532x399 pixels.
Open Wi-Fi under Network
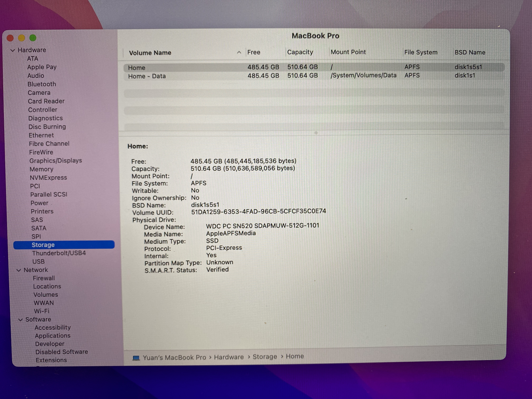[42, 311]
